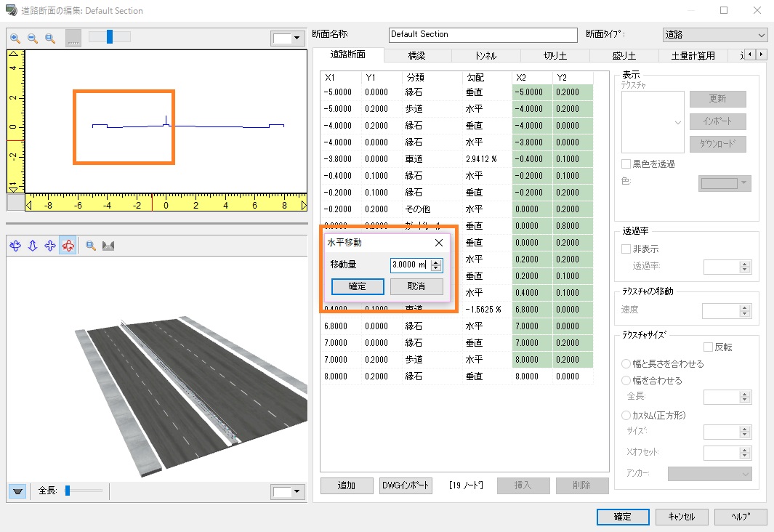The height and width of the screenshot is (532, 774).
Task: Click the 全長 slider handle
Action: pos(68,491)
